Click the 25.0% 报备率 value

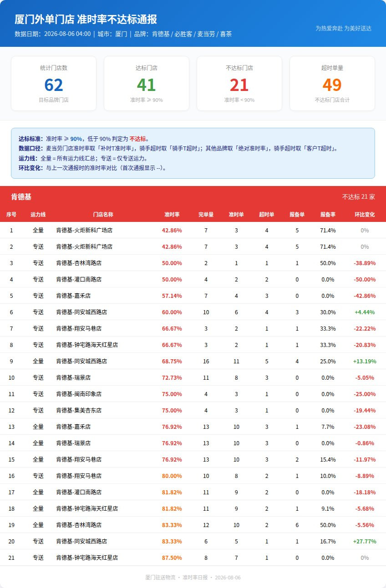click(328, 362)
